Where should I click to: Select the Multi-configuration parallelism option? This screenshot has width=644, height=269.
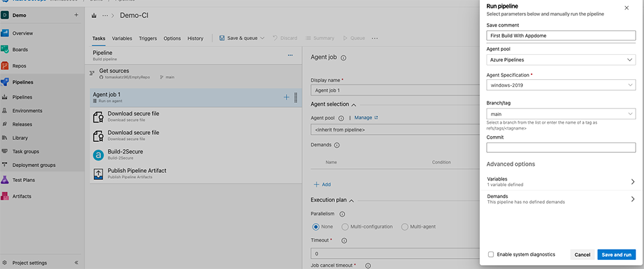[345, 227]
